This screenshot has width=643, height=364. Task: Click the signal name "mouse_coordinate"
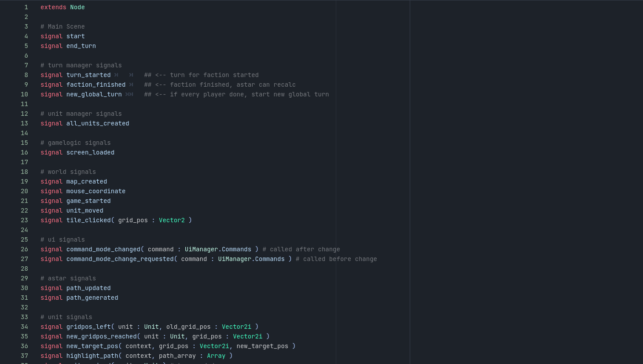[96, 191]
